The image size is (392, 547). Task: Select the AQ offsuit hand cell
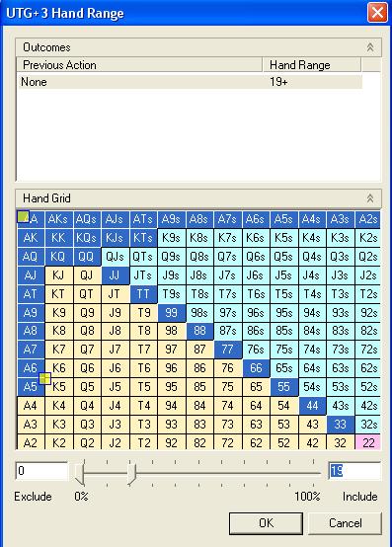[31, 257]
